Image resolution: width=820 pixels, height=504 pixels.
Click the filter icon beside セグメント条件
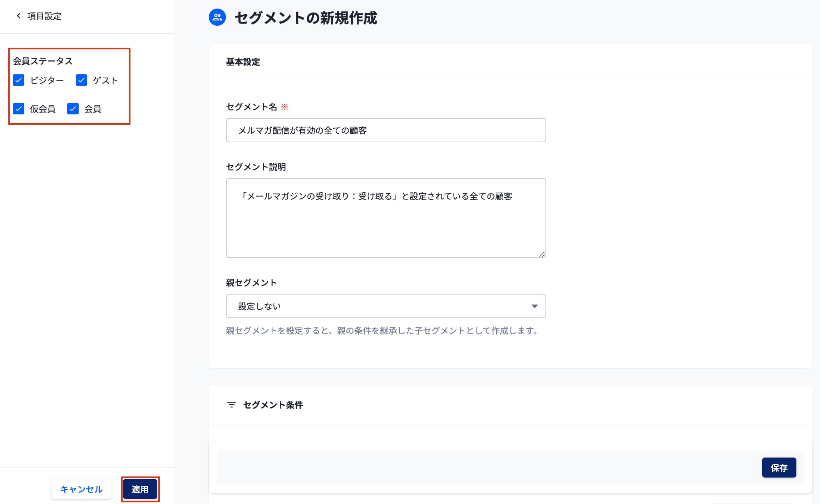[x=231, y=405]
